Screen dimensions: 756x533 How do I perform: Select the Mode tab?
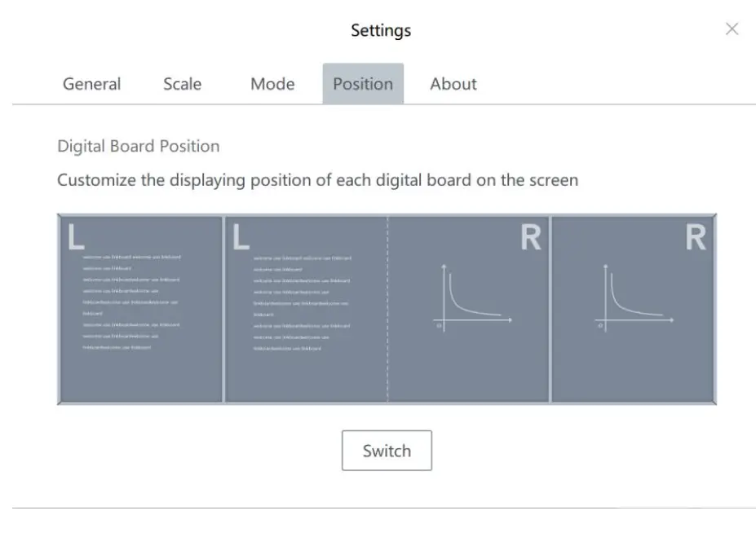[x=272, y=83]
